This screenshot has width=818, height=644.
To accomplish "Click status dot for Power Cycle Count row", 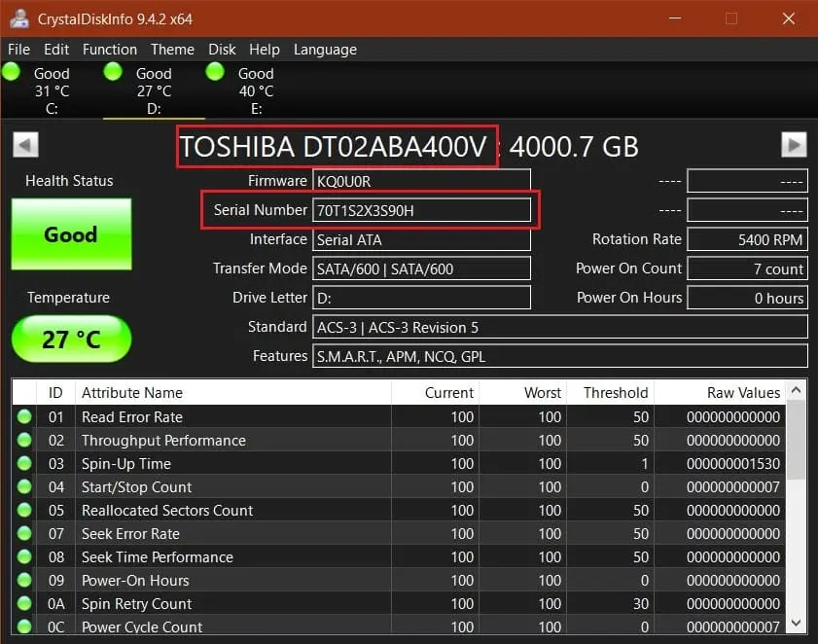I will point(24,626).
